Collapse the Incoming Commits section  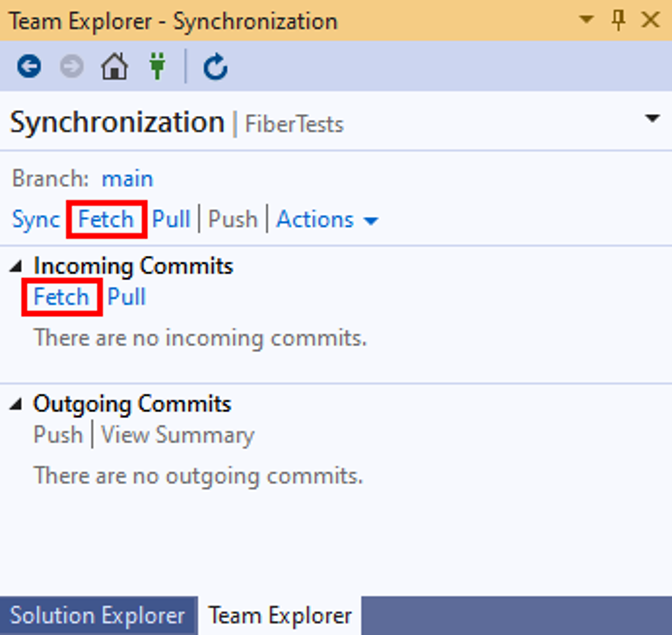[16, 267]
